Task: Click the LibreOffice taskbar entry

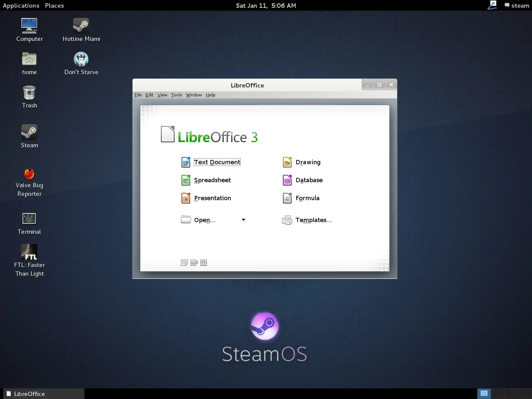Action: (x=44, y=394)
